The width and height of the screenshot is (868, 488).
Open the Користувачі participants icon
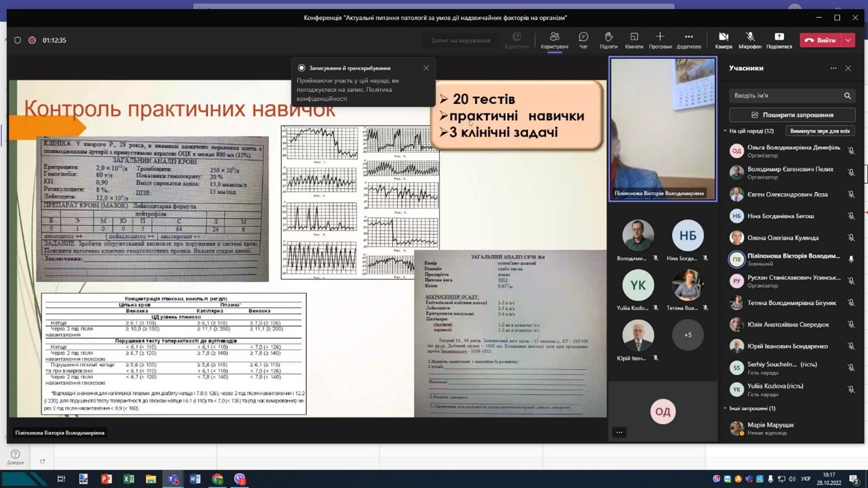(554, 40)
